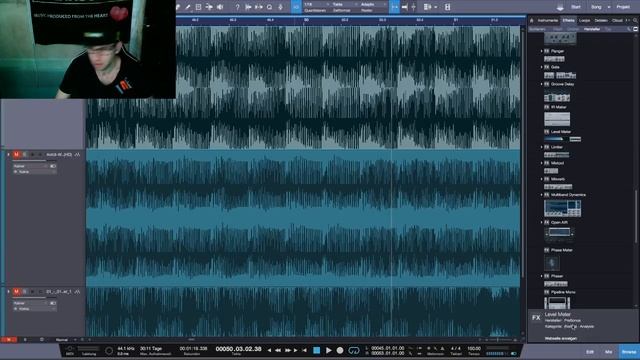640x360 pixels.
Task: Toggle the Loop transport button
Action: pos(354,350)
